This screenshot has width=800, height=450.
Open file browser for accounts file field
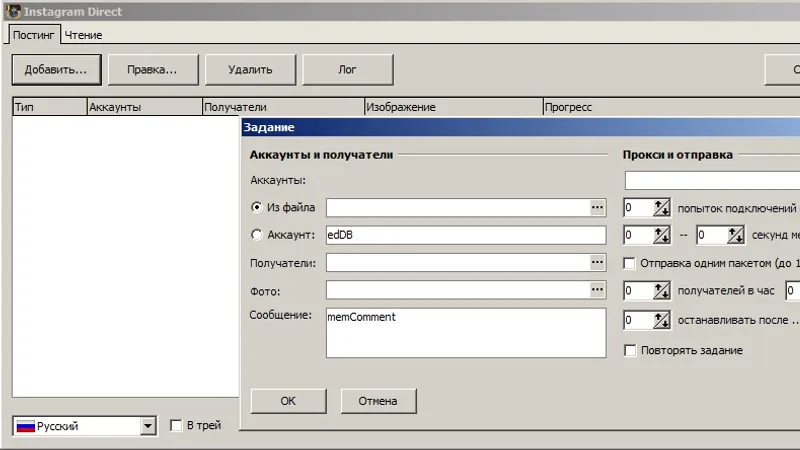pyautogui.click(x=597, y=207)
